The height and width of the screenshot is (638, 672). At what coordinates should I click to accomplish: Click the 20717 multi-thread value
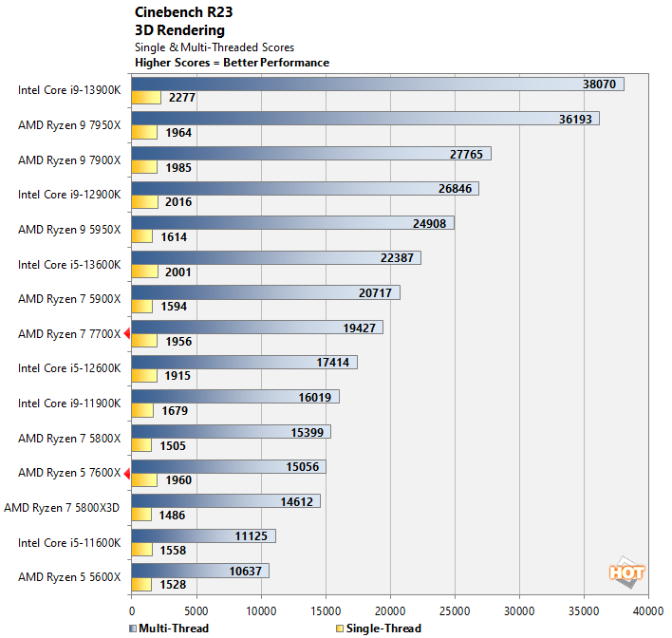coord(376,292)
